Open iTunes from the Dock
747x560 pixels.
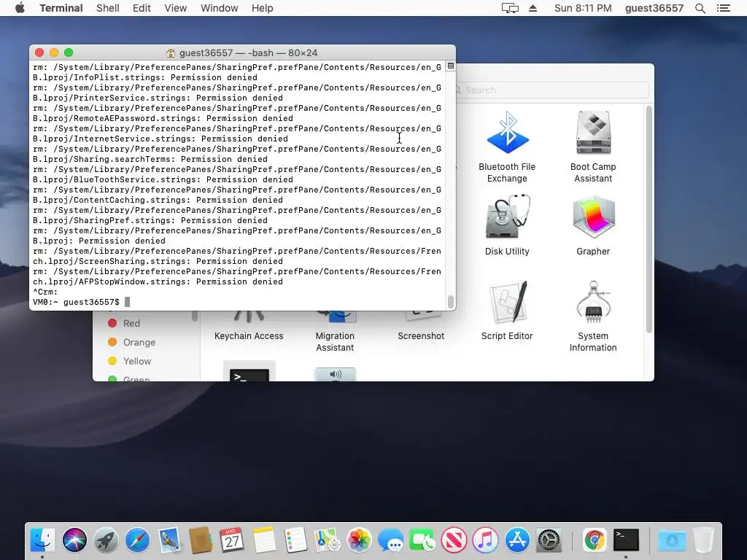tap(485, 540)
